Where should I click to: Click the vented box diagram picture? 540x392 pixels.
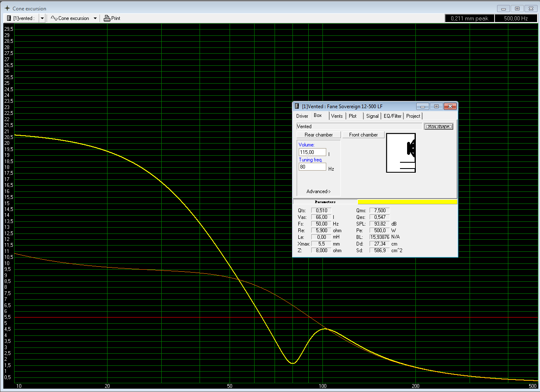(x=401, y=153)
